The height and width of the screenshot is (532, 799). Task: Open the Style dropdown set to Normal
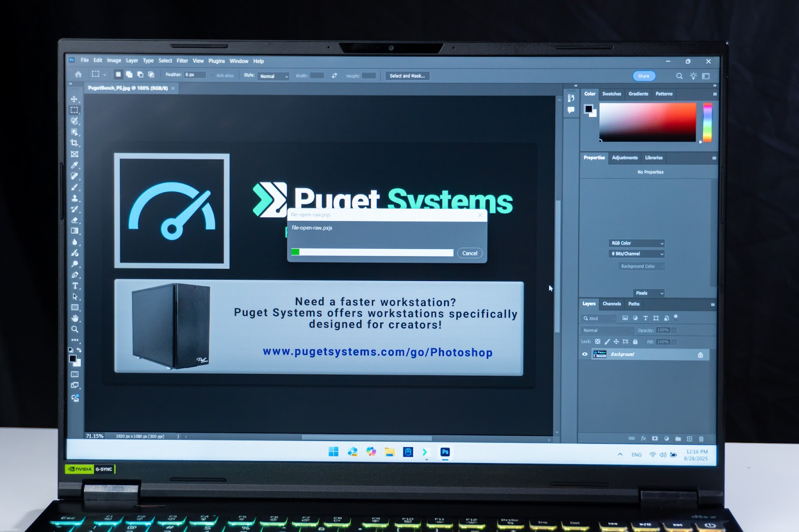coord(274,76)
